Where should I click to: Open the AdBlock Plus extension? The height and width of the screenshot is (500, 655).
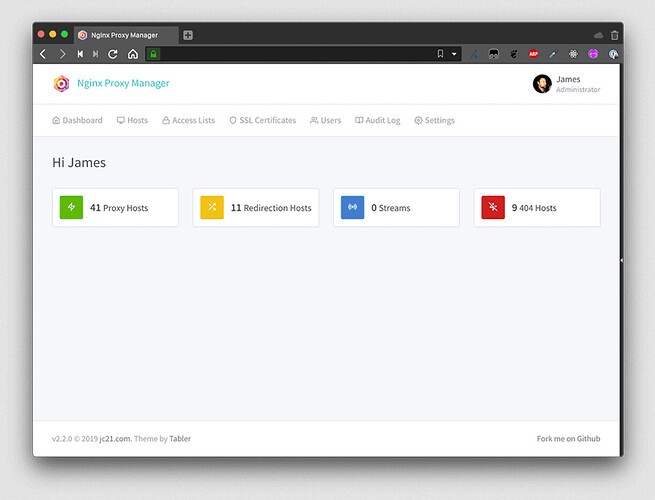click(x=533, y=54)
